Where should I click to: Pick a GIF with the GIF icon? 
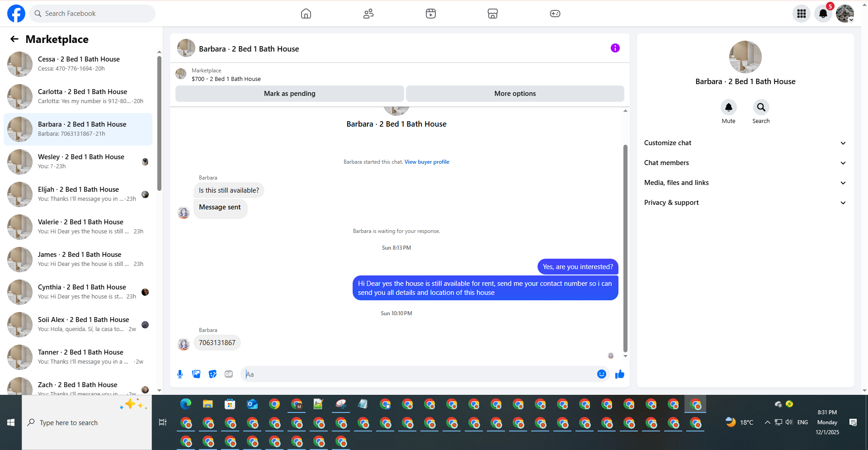(229, 374)
